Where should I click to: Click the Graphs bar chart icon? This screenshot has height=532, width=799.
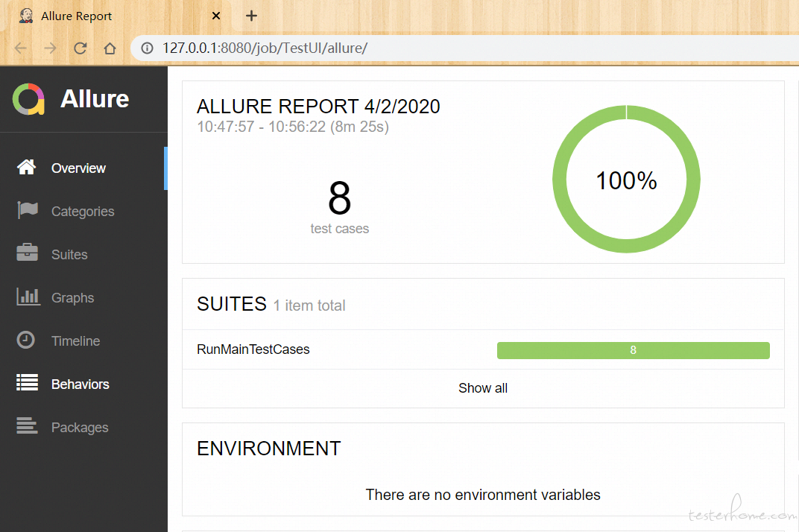point(28,297)
